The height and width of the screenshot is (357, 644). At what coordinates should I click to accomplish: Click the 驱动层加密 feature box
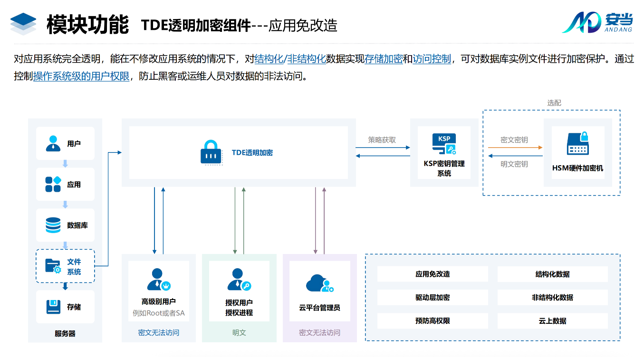(433, 297)
